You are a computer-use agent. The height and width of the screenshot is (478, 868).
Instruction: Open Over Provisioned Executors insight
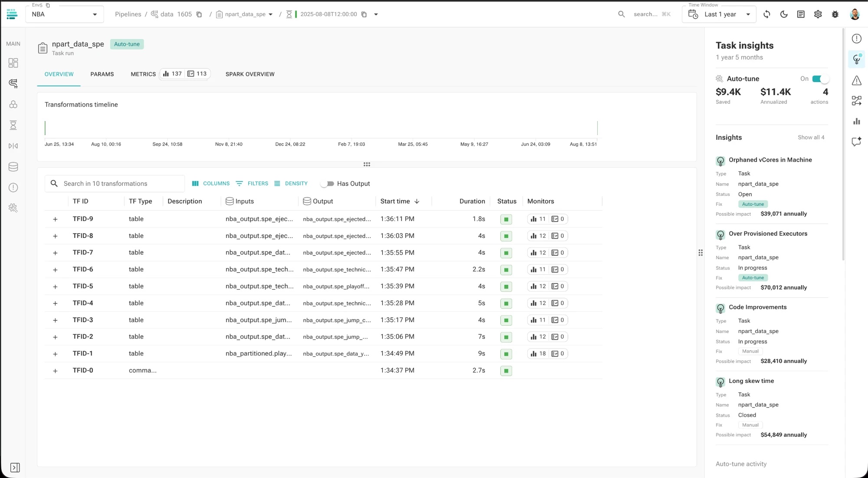(x=768, y=234)
